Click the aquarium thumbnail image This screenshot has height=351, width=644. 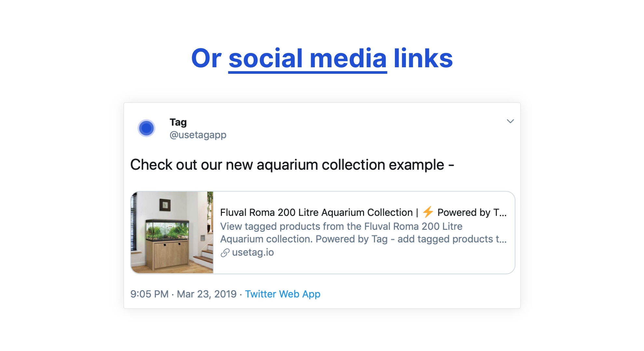tap(172, 232)
